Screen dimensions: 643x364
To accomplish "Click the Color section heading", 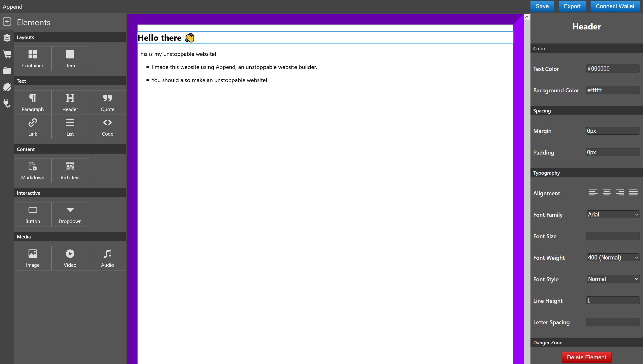I will point(586,48).
